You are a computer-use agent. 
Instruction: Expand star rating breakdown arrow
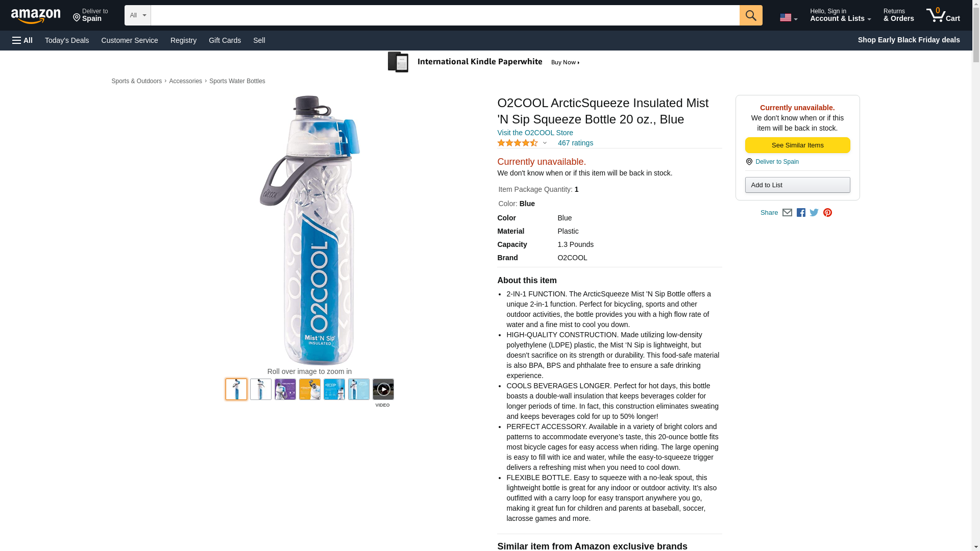[x=545, y=143]
